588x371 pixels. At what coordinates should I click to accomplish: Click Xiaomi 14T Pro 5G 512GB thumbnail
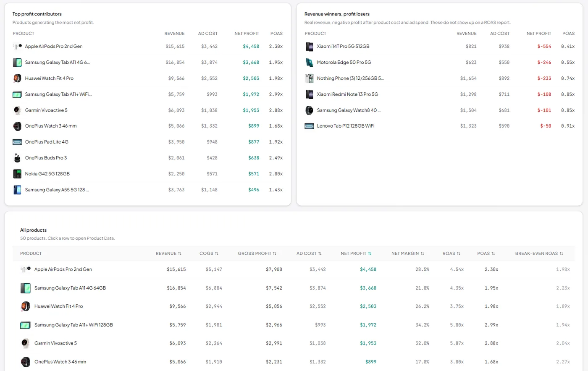pos(309,47)
